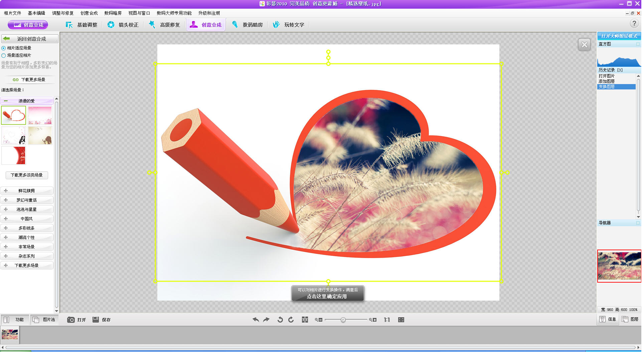Screen dimensions: 644x353
Task: Select the white hearts couple scene thumbnail
Action: pos(13,136)
